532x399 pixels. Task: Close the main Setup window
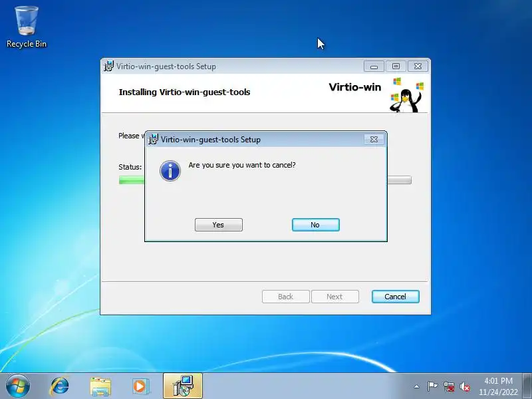418,66
